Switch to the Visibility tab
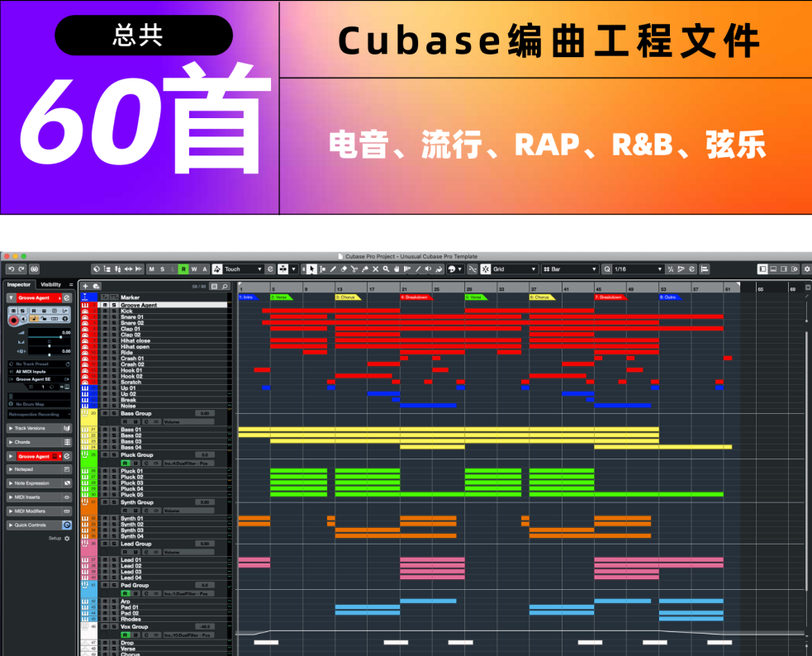Screen dimensions: 812x656 (50, 284)
